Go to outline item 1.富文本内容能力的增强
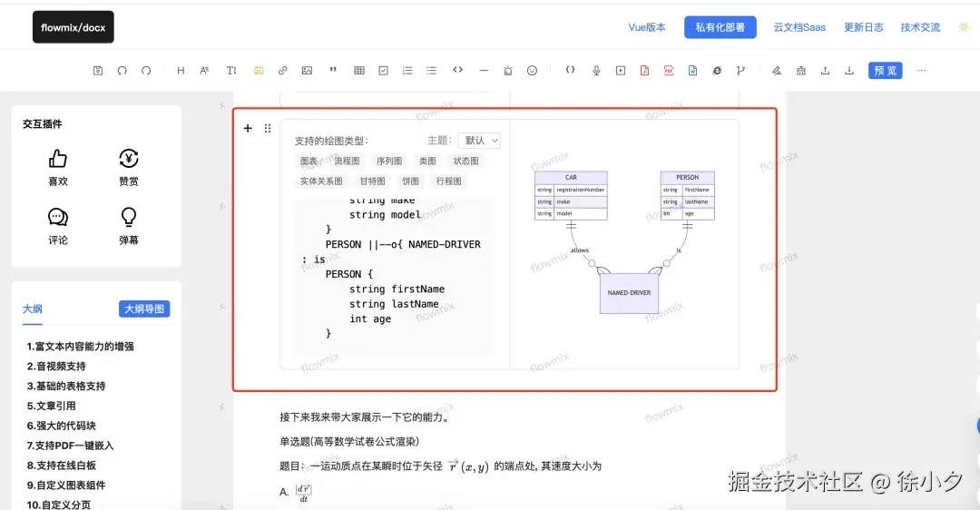This screenshot has height=510, width=980. (x=80, y=347)
